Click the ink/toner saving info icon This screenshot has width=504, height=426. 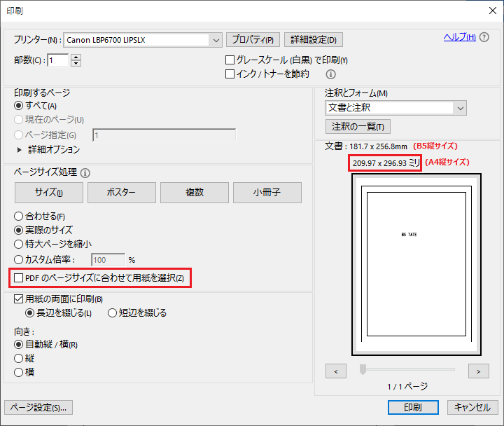tap(330, 74)
